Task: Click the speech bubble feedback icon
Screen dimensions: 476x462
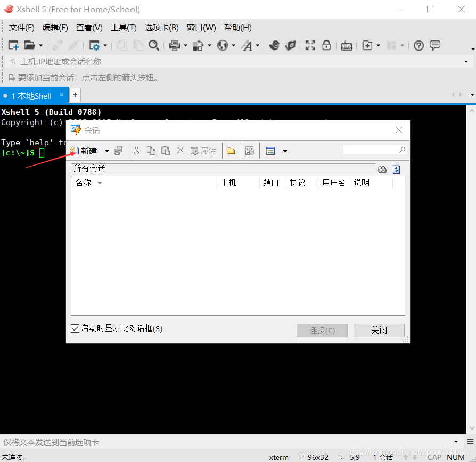Action: 435,46
